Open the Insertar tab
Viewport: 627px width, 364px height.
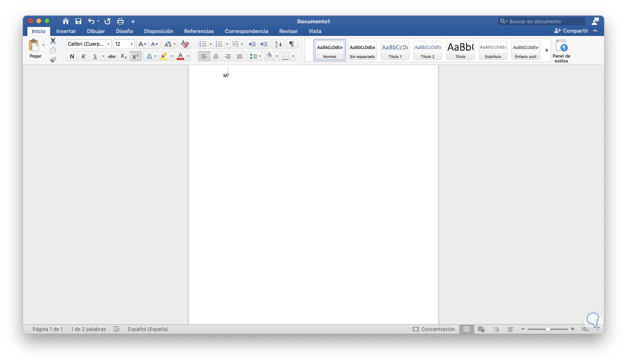[66, 31]
